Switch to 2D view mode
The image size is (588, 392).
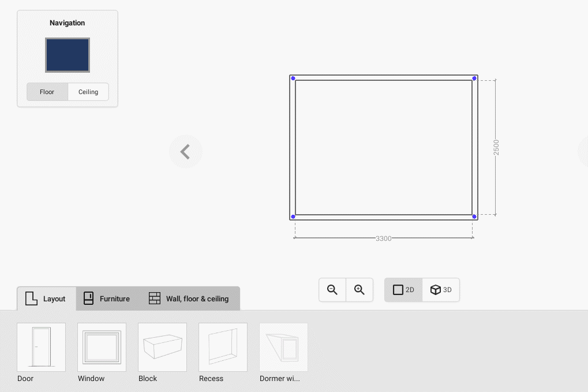pos(403,290)
